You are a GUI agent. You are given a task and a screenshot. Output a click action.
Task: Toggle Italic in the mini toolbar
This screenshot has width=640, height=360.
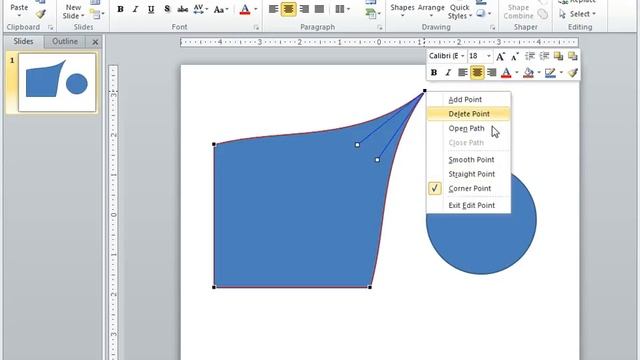(x=448, y=73)
